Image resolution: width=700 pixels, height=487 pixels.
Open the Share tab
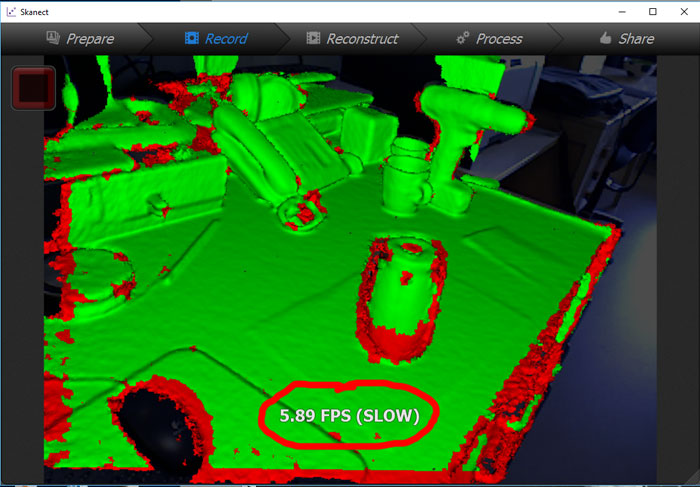coord(627,39)
